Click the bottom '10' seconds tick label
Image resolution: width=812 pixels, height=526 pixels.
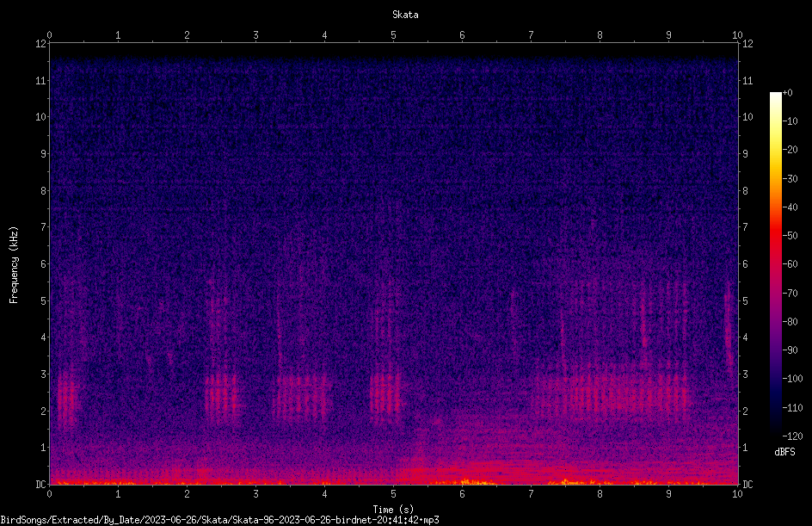[737, 494]
